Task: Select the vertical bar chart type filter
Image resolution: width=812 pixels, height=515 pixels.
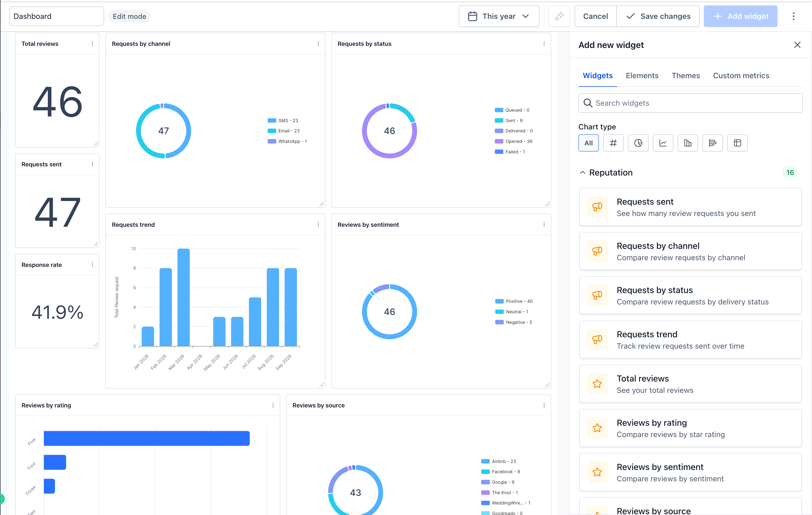Action: tap(688, 143)
